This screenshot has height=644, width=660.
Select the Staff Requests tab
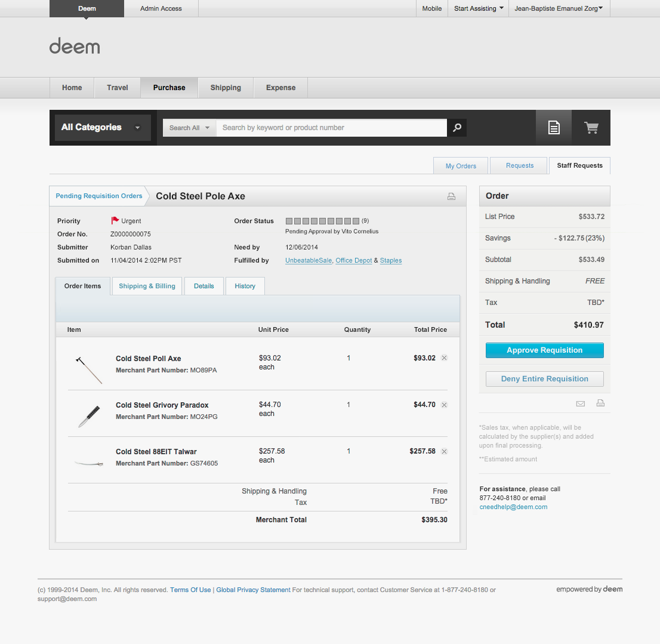click(579, 165)
